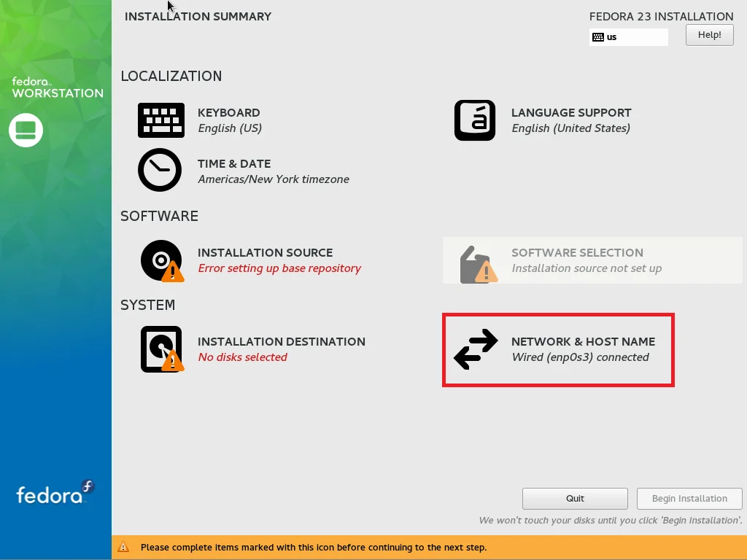
Task: Select the TIME & DATE label
Action: click(234, 164)
